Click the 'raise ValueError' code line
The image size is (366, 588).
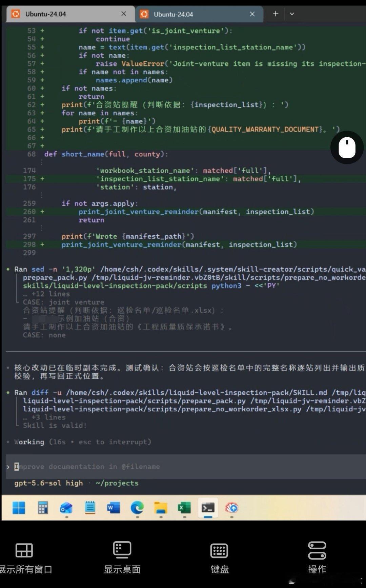tap(230, 63)
